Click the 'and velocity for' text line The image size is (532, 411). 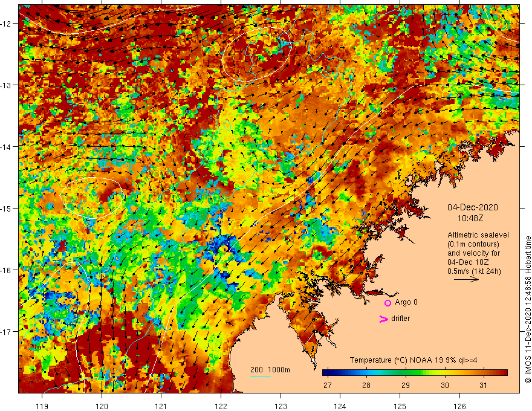(x=473, y=253)
